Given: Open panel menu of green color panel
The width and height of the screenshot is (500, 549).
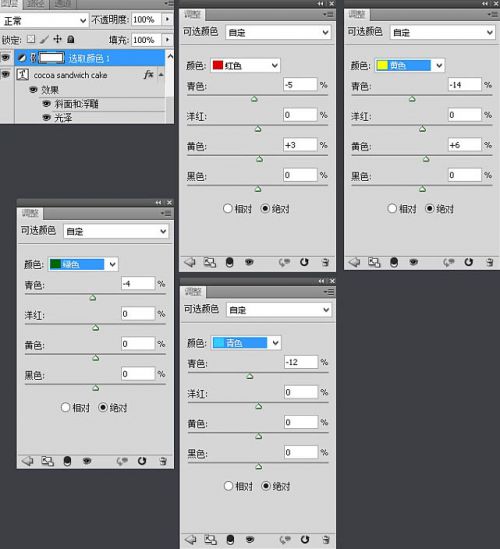Looking at the screenshot, I should [166, 213].
